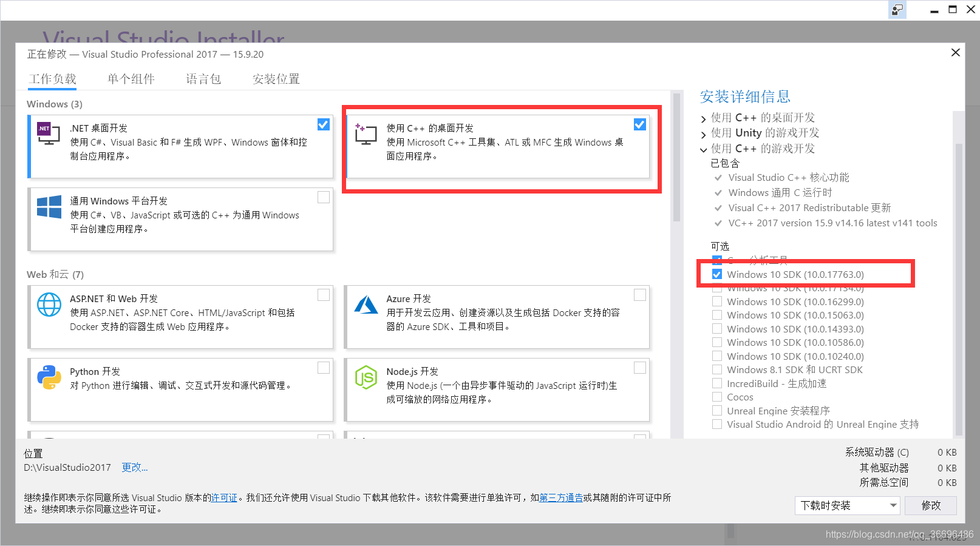Switch to the 单个组件 tab

click(131, 79)
